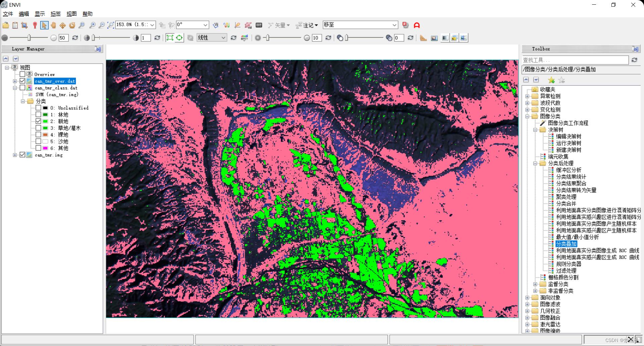Screen dimensions: 644x346
Task: Activate the Select arrow pointer tool
Action: [x=44, y=25]
